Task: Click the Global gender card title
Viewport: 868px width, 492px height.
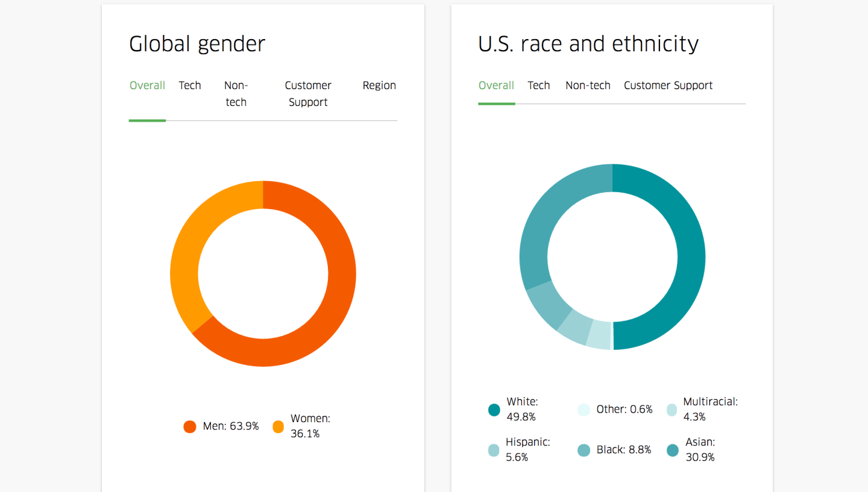Action: coord(197,43)
